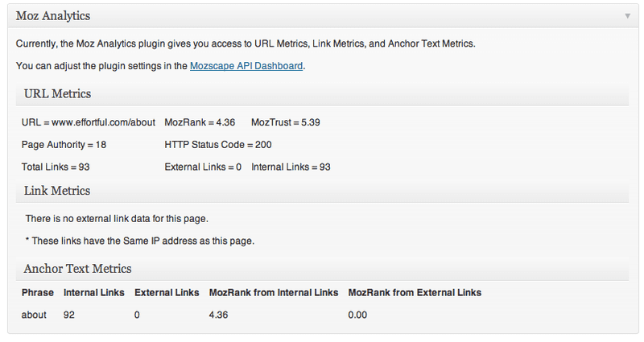Click the MozTrust = 5.39 value
The image size is (644, 342).
[x=286, y=122]
